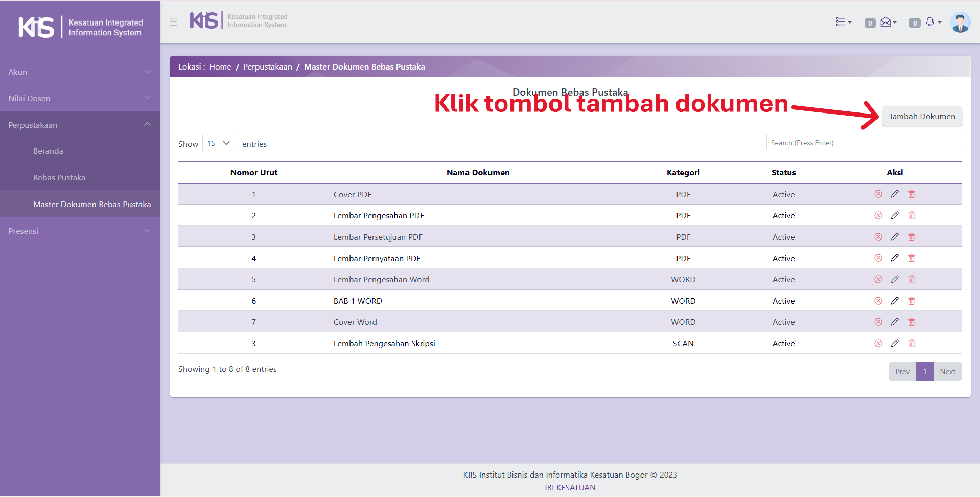Collapse the Perpustakaan sidebar menu
The width and height of the screenshot is (980, 497).
coord(80,125)
